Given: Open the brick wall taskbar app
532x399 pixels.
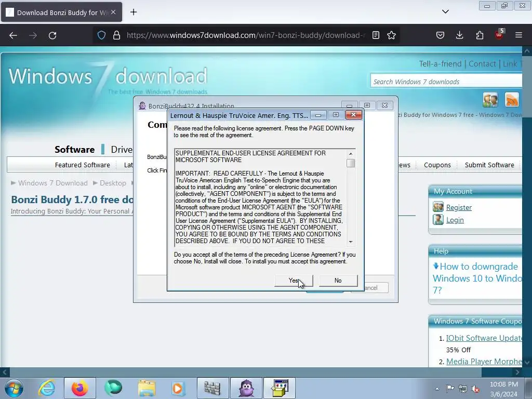Looking at the screenshot, I should tap(212, 388).
